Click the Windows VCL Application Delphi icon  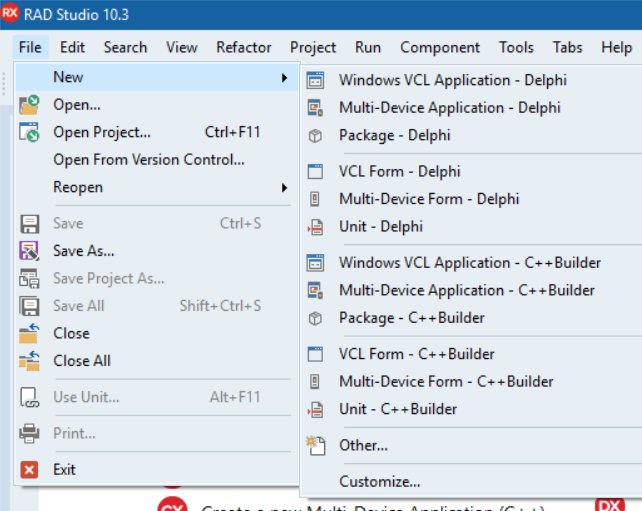pyautogui.click(x=316, y=80)
